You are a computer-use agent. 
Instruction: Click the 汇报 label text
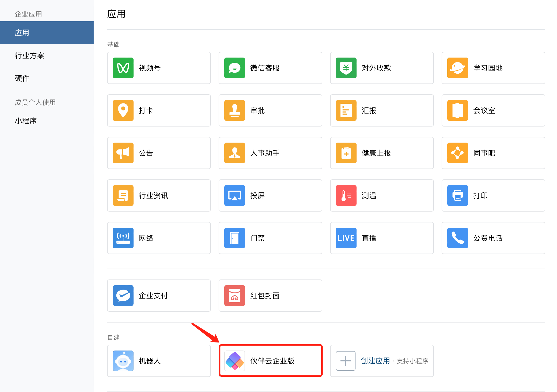click(369, 110)
